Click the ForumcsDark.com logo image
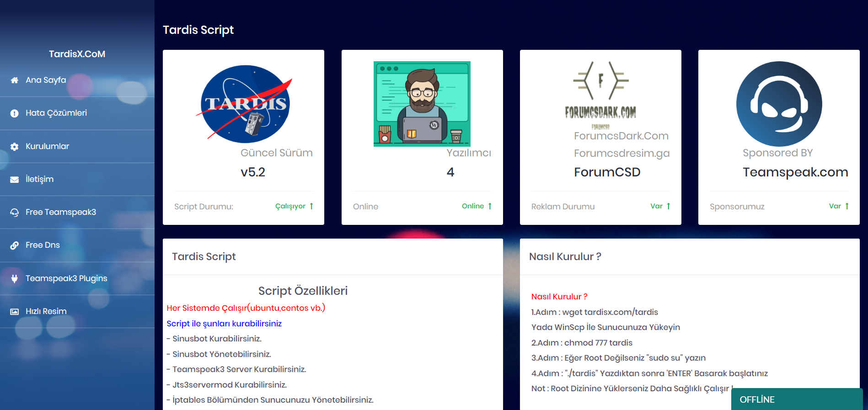 point(600,96)
